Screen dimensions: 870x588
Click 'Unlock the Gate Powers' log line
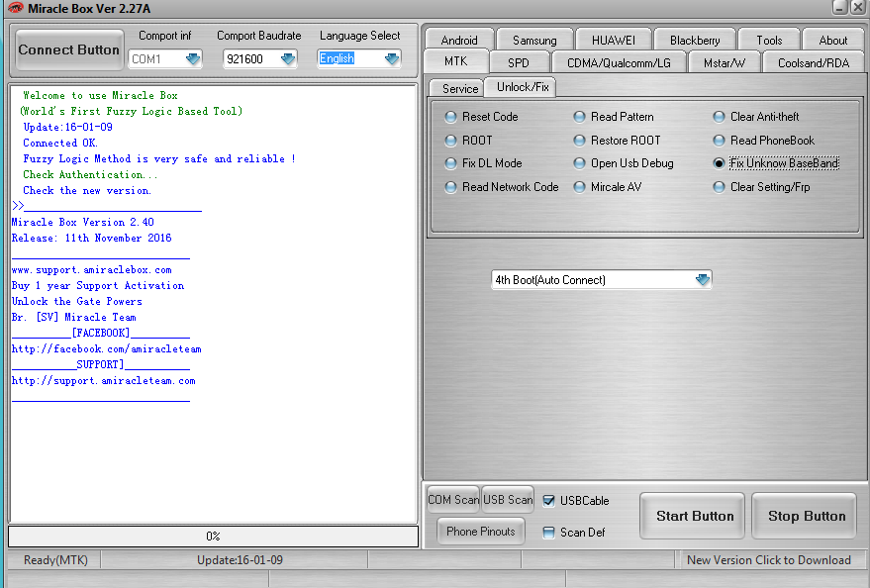[x=76, y=301]
